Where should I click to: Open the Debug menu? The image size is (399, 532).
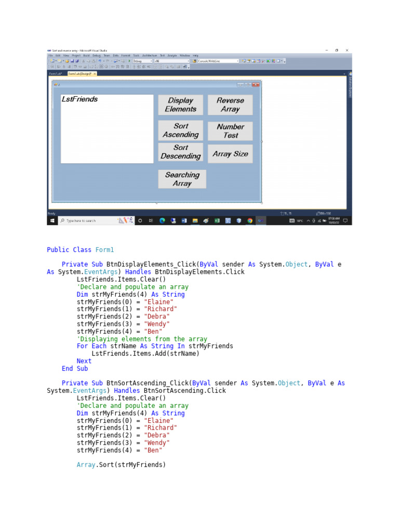(x=97, y=55)
